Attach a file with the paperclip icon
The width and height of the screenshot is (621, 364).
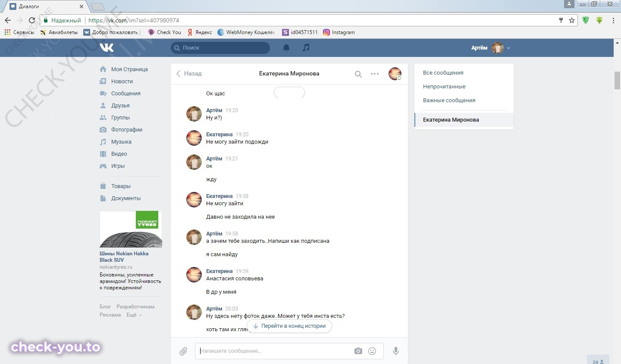click(183, 351)
